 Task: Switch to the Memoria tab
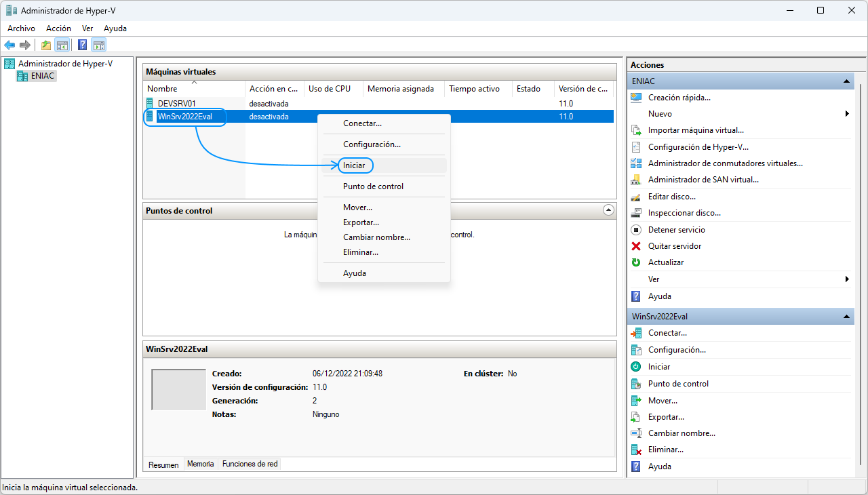(x=201, y=464)
